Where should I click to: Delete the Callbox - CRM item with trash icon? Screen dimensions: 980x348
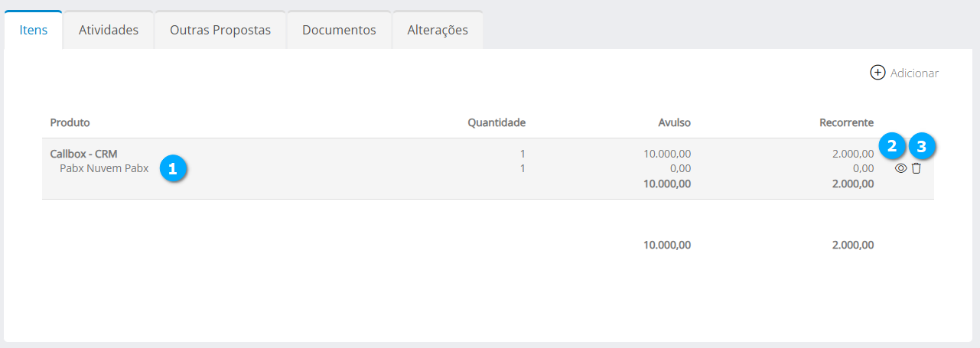pos(917,168)
